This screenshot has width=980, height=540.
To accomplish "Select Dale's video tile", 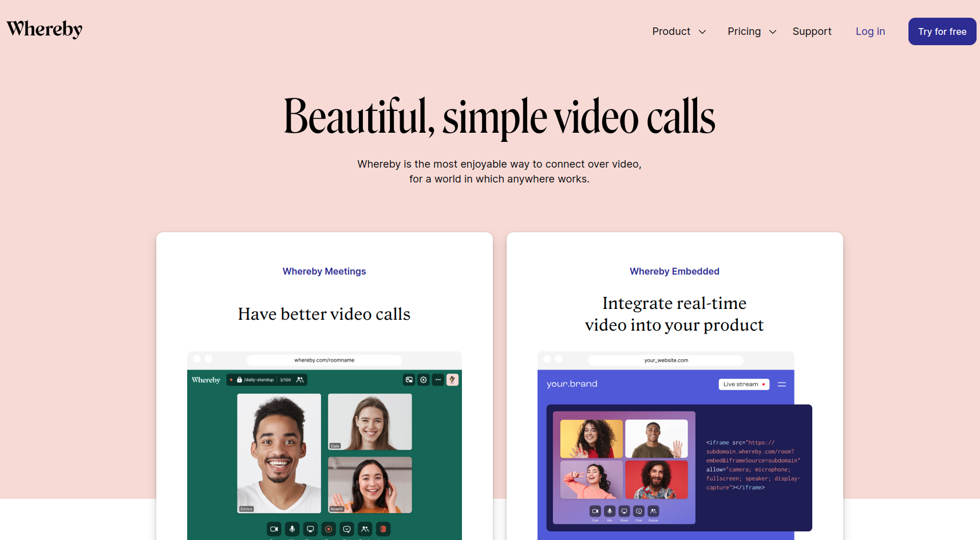I will tap(370, 422).
